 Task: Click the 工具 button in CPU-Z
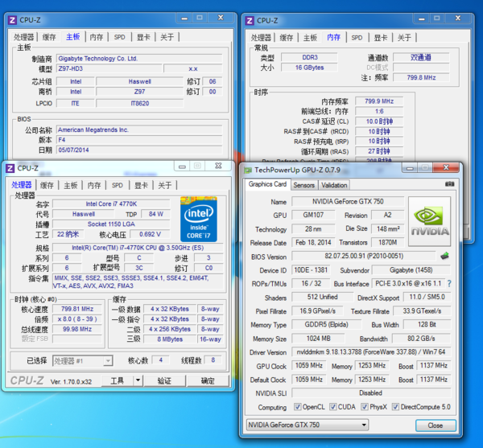[117, 380]
